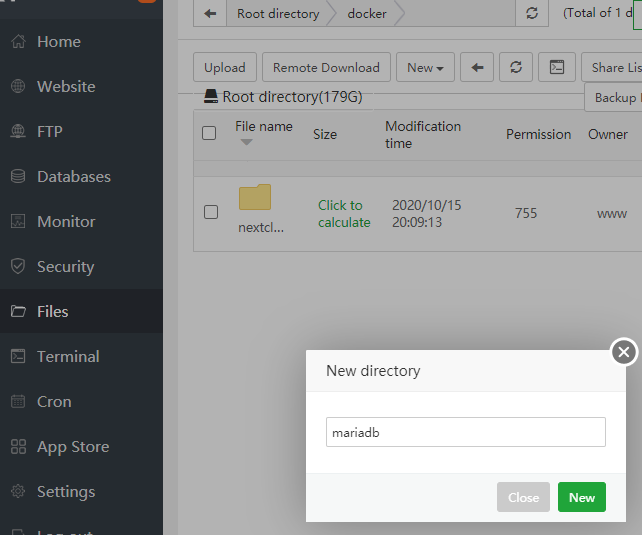Check the nextcloud folder checkbox
This screenshot has height=535, width=642.
click(211, 212)
